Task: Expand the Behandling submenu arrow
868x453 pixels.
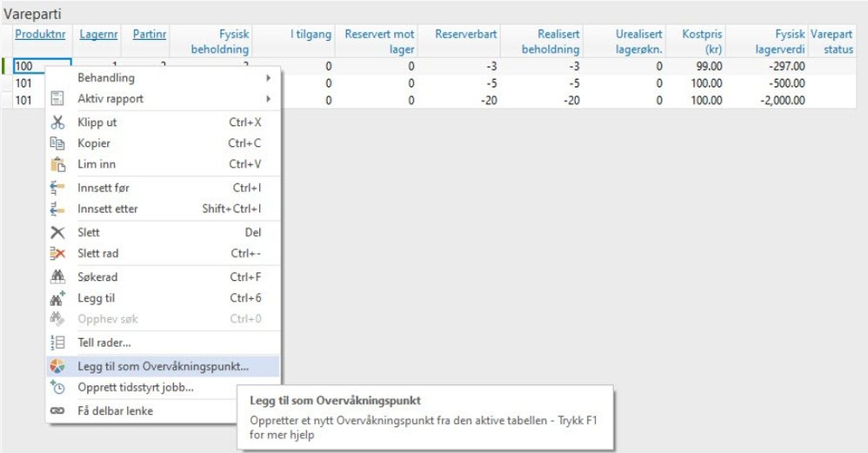Action: (268, 78)
